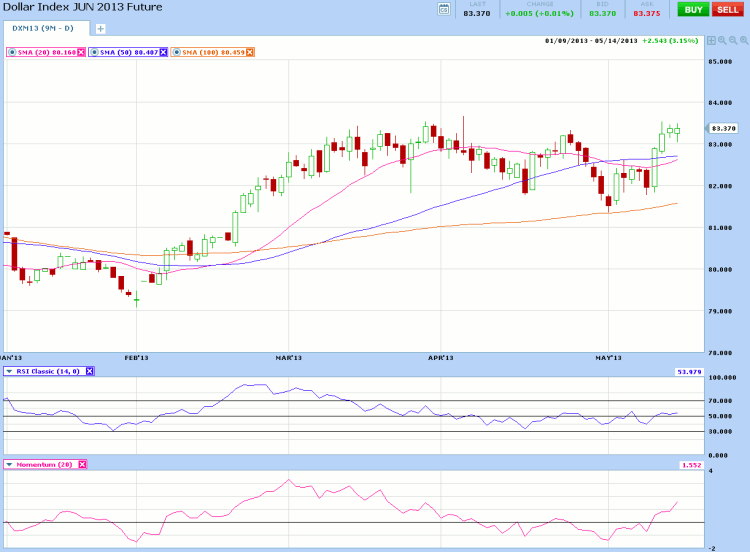Click the middle magnifier zoom icon
This screenshot has width=750, height=552.
(x=733, y=41)
